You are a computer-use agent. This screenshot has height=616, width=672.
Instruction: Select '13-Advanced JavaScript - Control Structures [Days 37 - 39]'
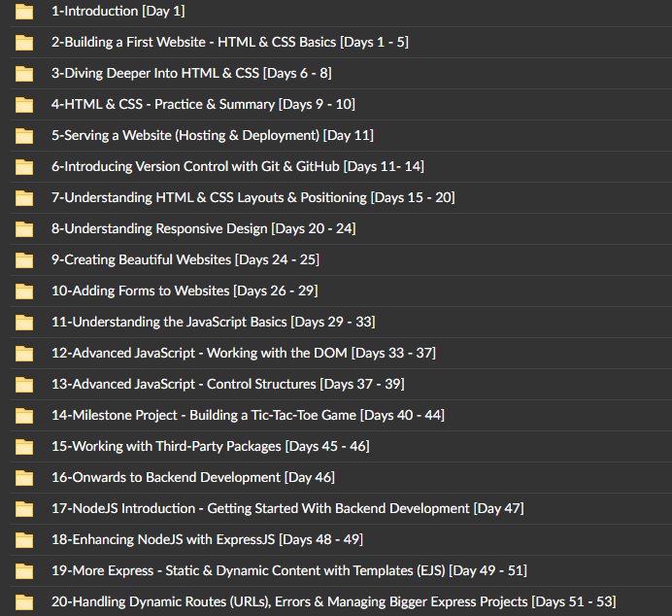228,384
